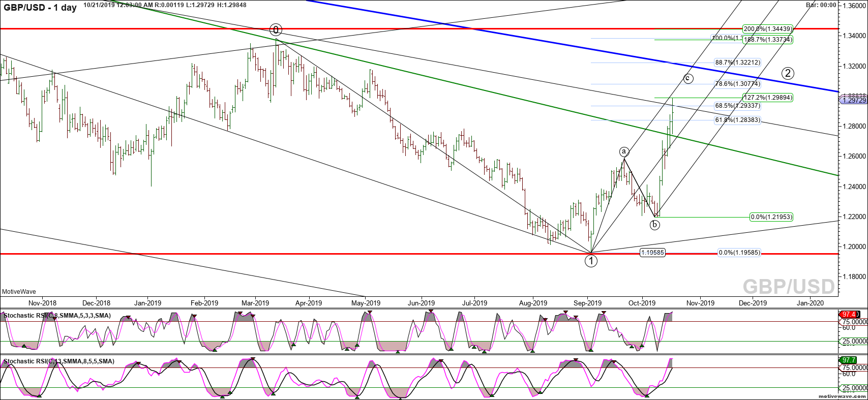This screenshot has width=868, height=400.
Task: Select the 0.0%(1.19585) Fibonacci label
Action: (x=739, y=253)
